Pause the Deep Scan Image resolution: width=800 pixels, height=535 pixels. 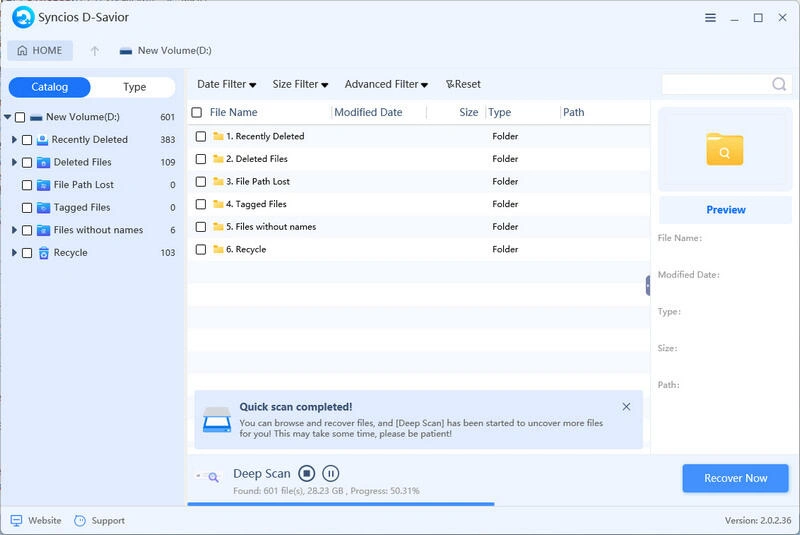tap(331, 474)
